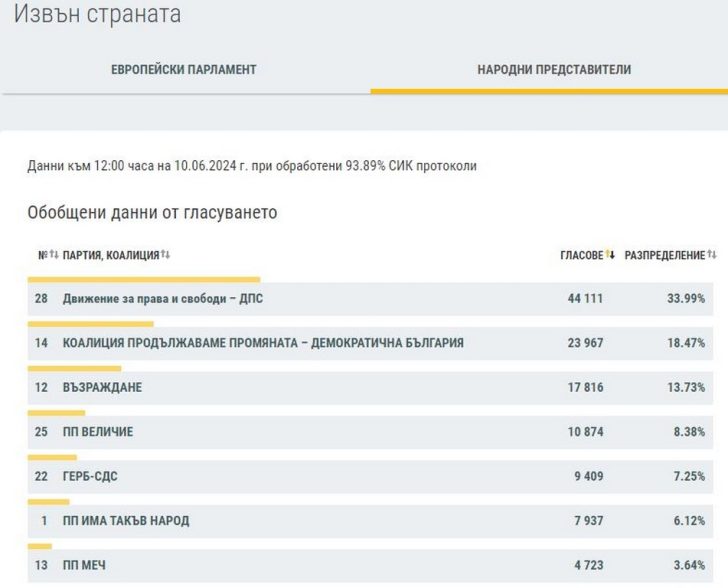Click the sort arrows beside the № header
Viewport: 728px width, 588px height.
(x=54, y=255)
